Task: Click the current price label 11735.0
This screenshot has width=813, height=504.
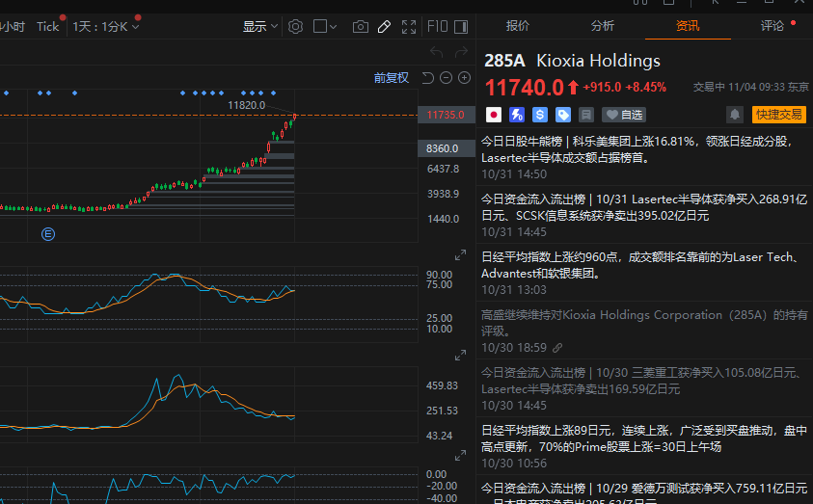Action: pyautogui.click(x=446, y=115)
